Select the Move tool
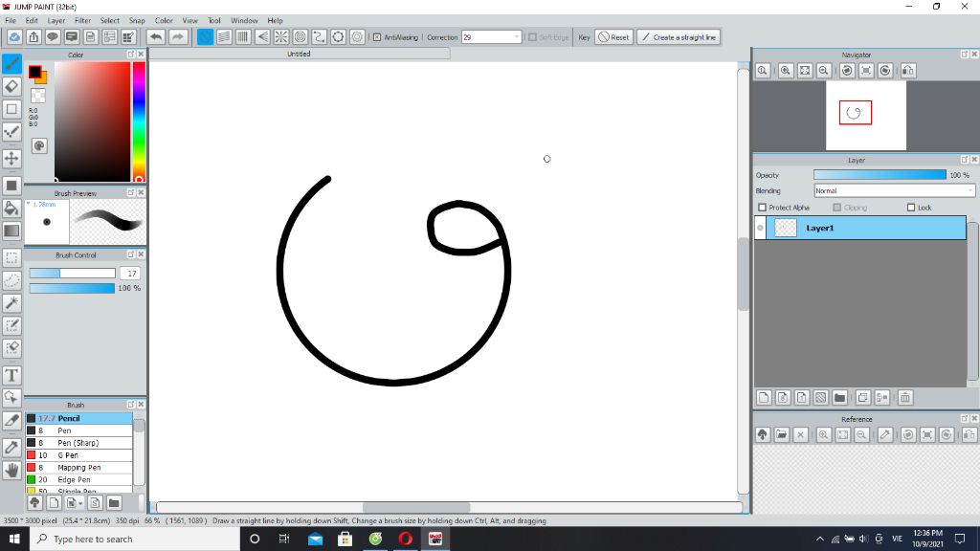The image size is (980, 551). click(x=11, y=158)
